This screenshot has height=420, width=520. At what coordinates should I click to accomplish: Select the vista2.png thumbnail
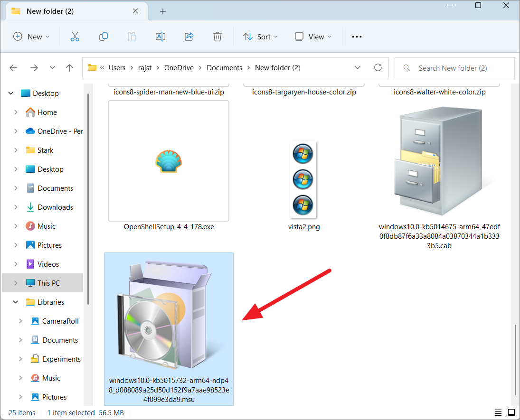303,179
